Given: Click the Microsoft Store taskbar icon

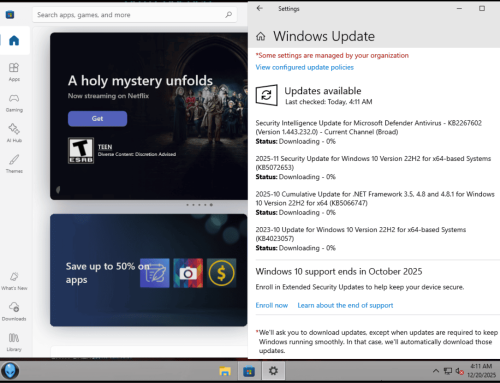Looking at the screenshot, I should (x=249, y=371).
